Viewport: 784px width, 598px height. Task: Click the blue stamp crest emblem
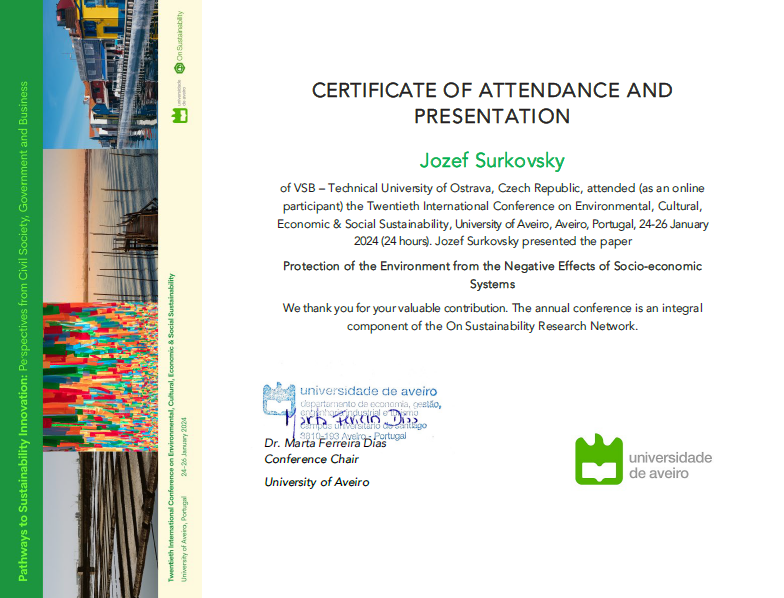coord(278,399)
